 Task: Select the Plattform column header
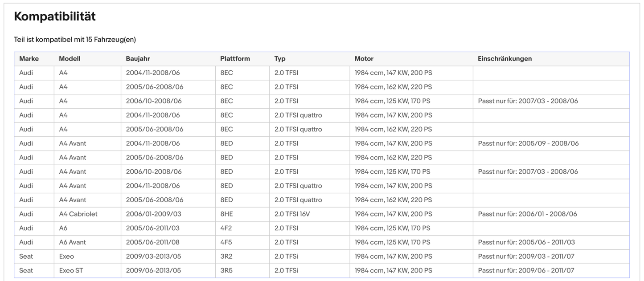point(235,59)
